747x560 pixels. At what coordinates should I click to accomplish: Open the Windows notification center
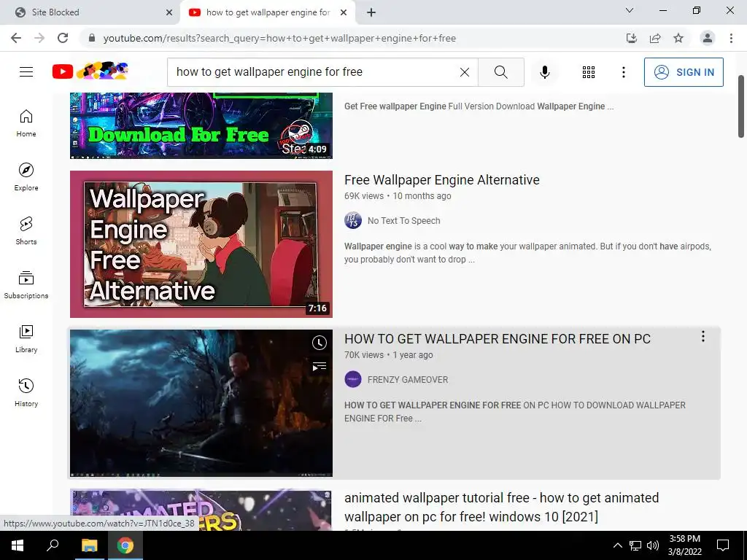[x=723, y=545]
